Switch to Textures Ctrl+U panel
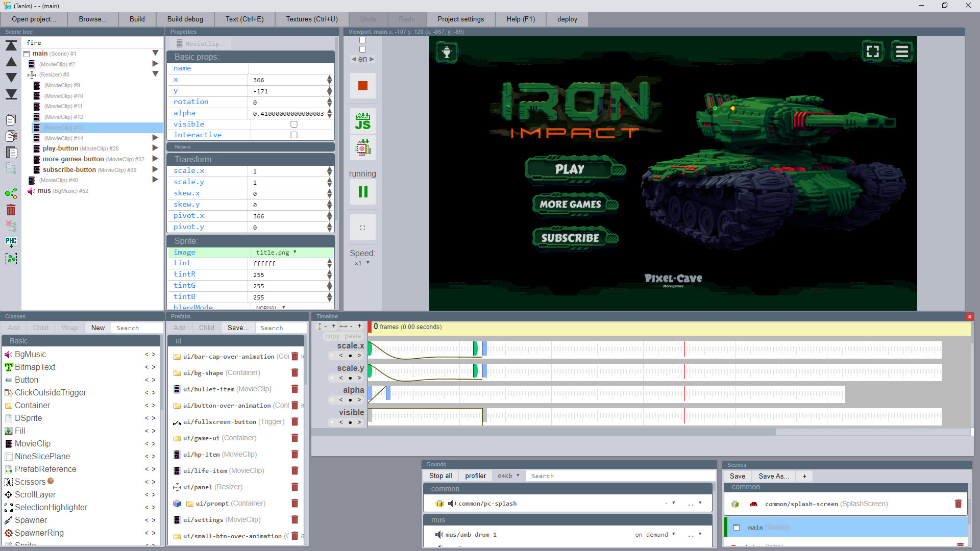 [310, 18]
